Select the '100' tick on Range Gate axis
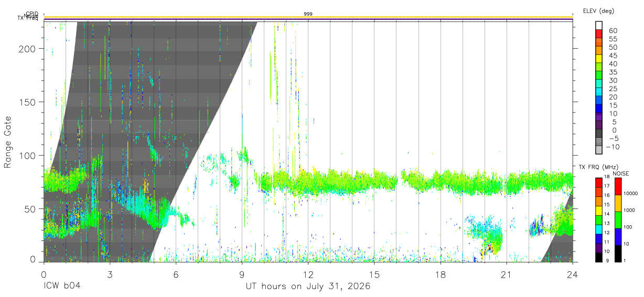This screenshot has height=297, width=644. 29,156
